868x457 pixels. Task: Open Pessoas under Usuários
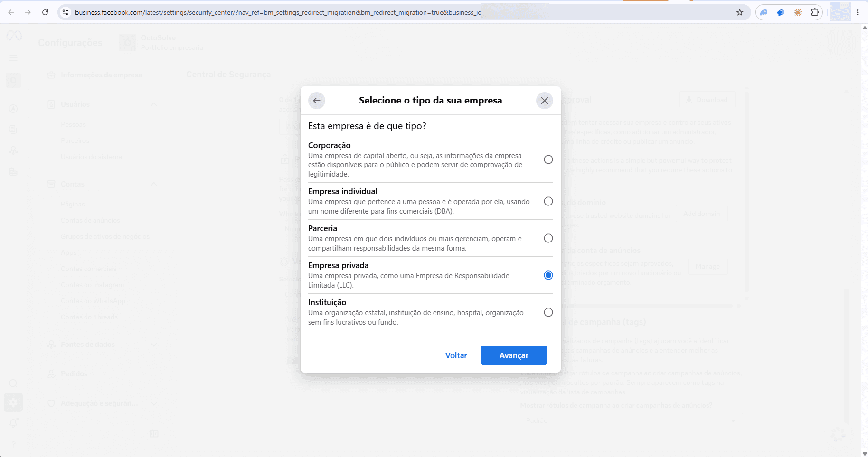(74, 124)
